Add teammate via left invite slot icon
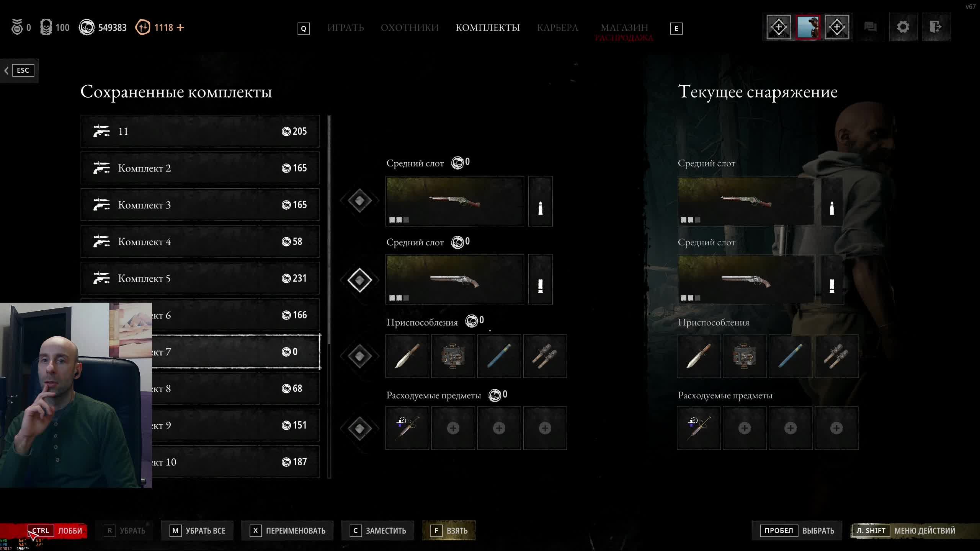This screenshot has height=551, width=980. [x=779, y=27]
